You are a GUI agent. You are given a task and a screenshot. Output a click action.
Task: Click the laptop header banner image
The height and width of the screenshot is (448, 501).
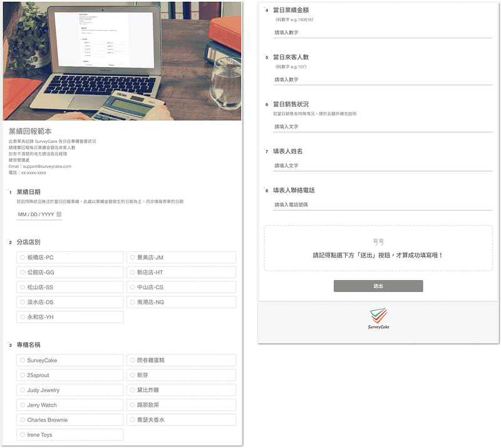click(122, 61)
